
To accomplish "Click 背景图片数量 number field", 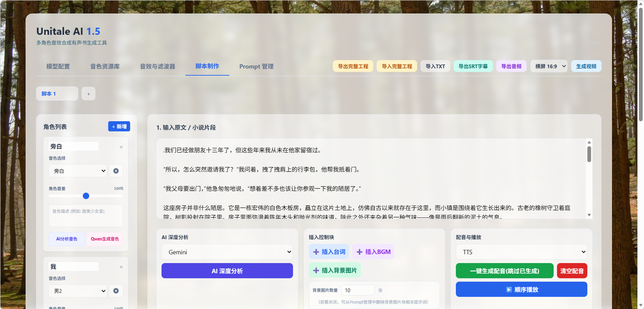I will tap(358, 290).
